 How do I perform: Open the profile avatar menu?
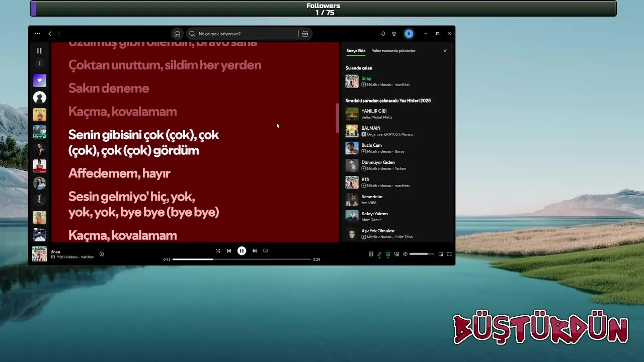click(x=409, y=34)
